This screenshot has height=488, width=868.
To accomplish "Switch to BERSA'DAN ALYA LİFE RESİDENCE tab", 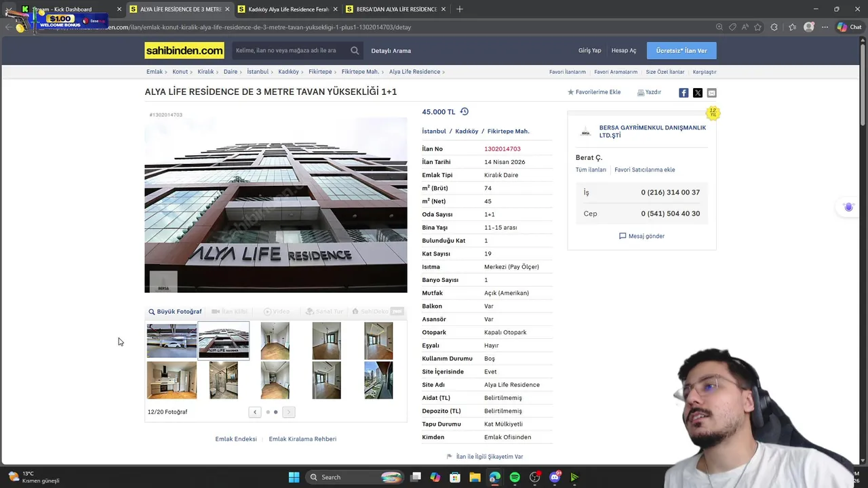I will click(395, 9).
